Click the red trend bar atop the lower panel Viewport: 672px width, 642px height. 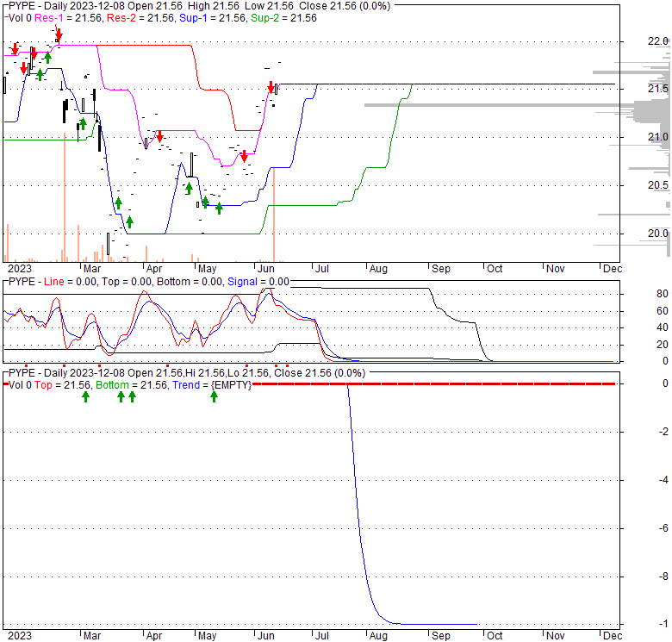coord(431,383)
